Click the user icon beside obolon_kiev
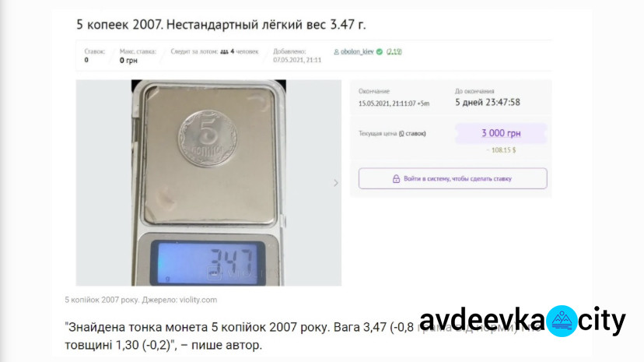The height and width of the screenshot is (362, 644). (336, 52)
